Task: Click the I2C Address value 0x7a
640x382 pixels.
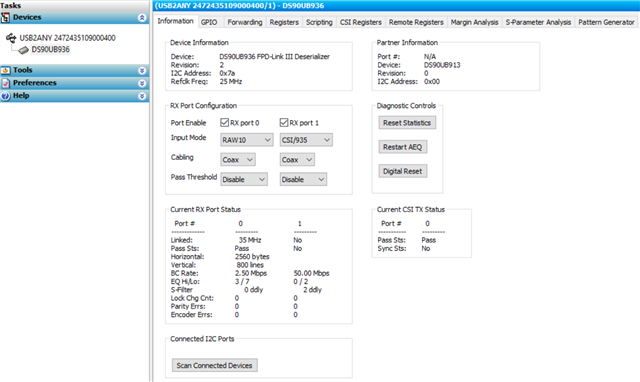Action: [227, 73]
